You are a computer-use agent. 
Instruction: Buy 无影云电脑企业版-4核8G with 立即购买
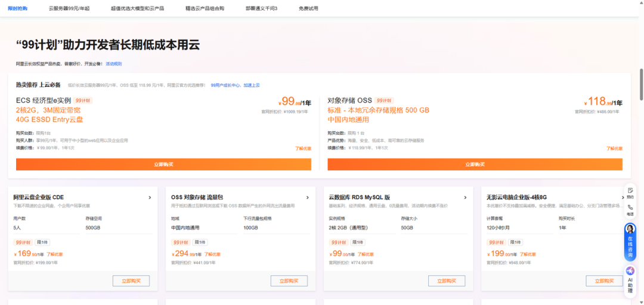pos(605,281)
